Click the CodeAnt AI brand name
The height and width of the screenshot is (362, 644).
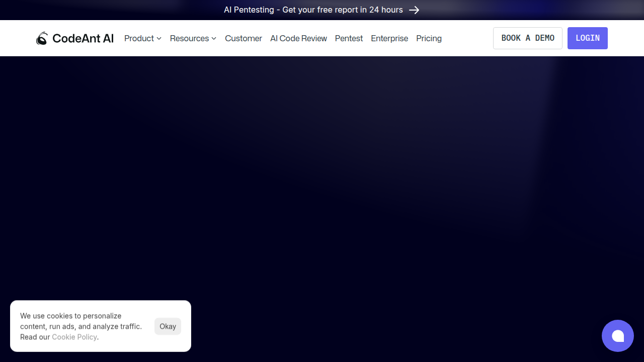tap(83, 38)
